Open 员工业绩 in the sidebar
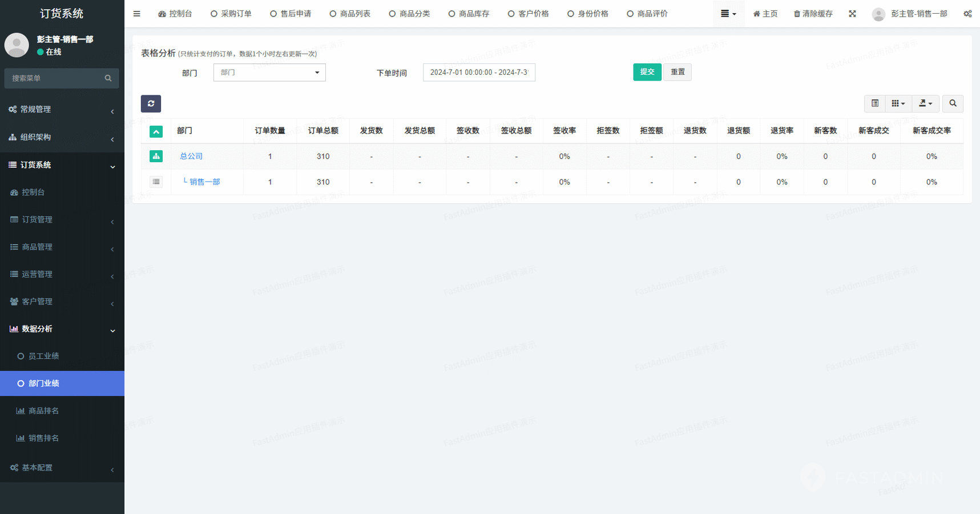The image size is (980, 514). click(44, 356)
